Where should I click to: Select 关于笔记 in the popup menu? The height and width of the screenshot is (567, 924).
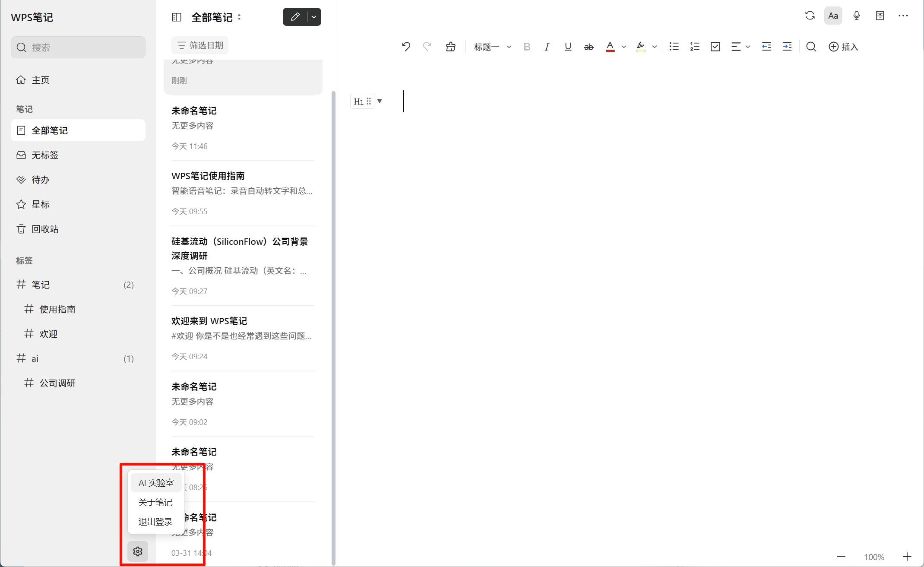click(156, 502)
